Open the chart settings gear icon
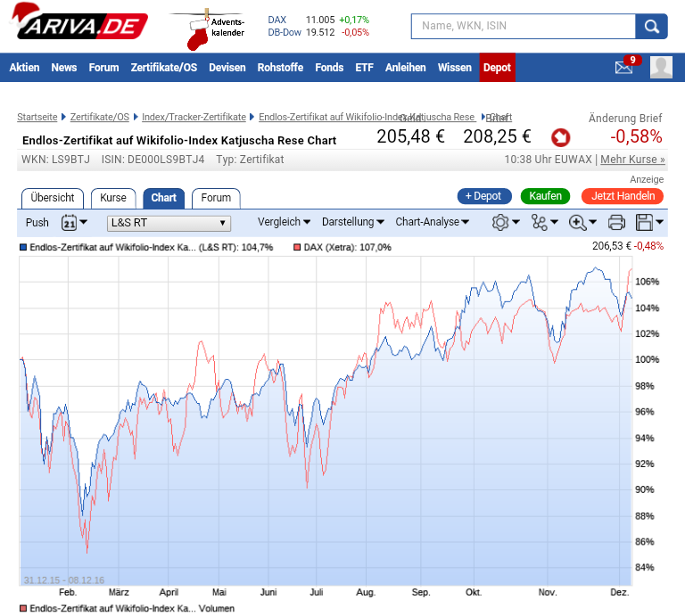 [x=501, y=222]
